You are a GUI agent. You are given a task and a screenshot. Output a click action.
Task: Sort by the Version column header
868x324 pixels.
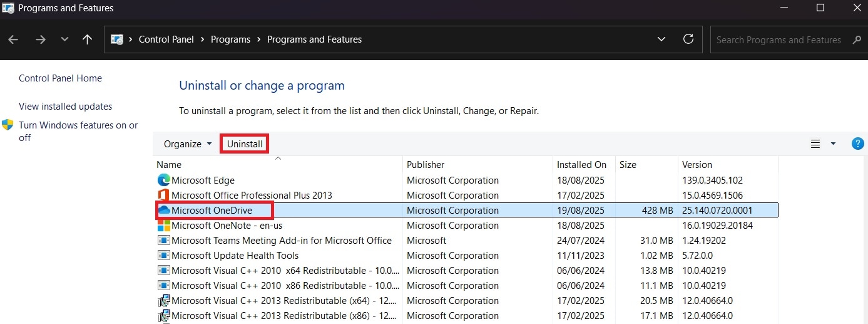click(x=697, y=165)
